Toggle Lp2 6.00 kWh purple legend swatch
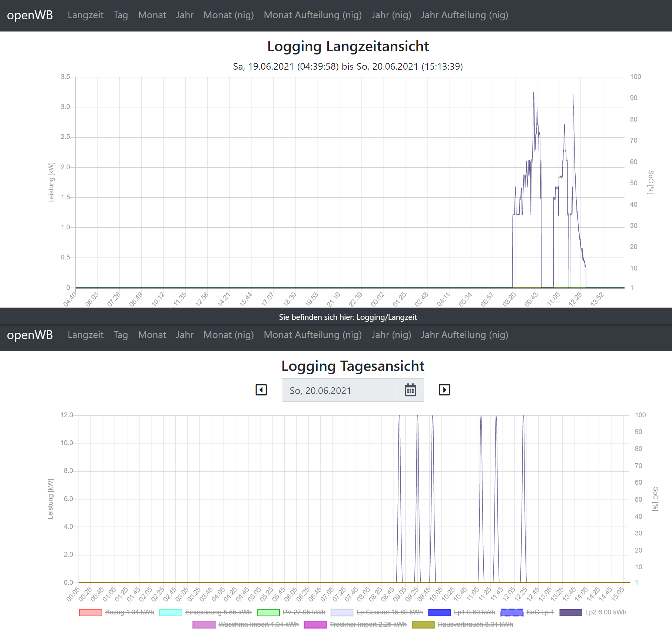Viewport: 672px width, 640px height. (571, 613)
